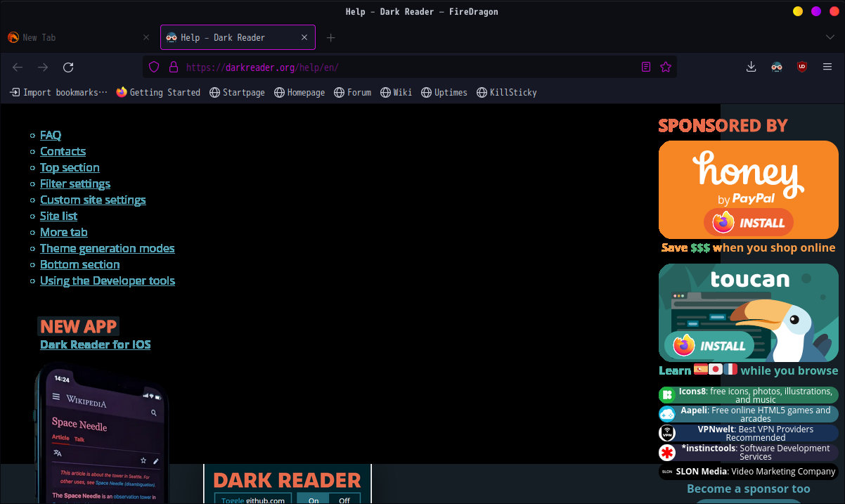The height and width of the screenshot is (504, 845).
Task: Click the Become a sponsor too link
Action: 748,489
